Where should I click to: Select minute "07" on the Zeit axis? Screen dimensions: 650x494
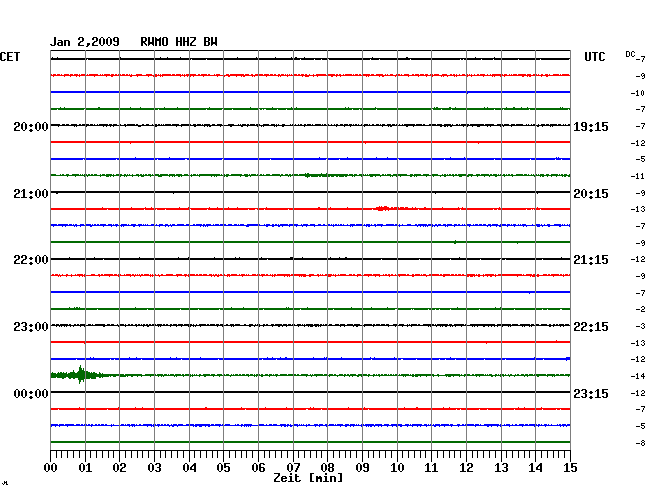pos(293,468)
